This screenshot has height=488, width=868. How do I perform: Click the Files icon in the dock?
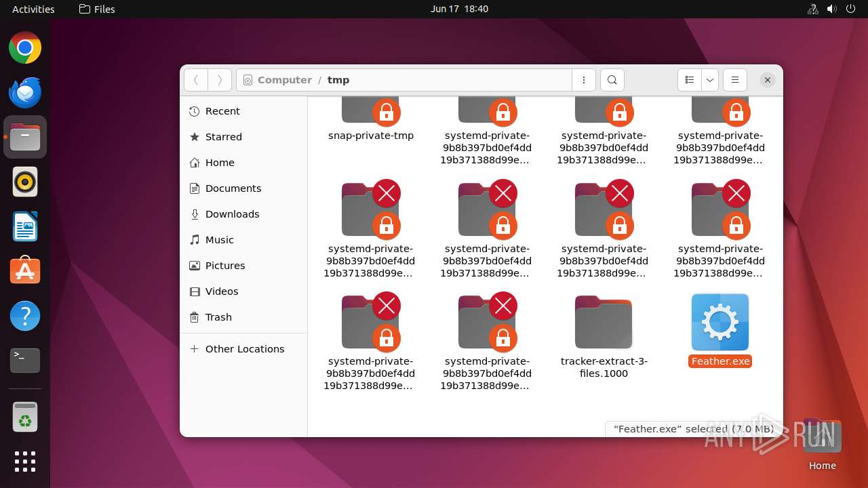pyautogui.click(x=25, y=138)
